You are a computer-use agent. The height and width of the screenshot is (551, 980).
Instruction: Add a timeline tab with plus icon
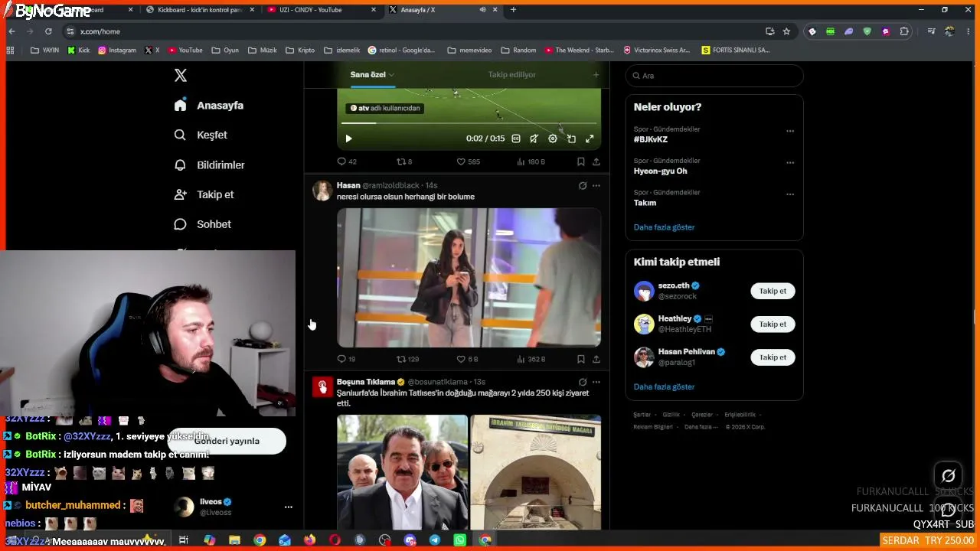(596, 74)
